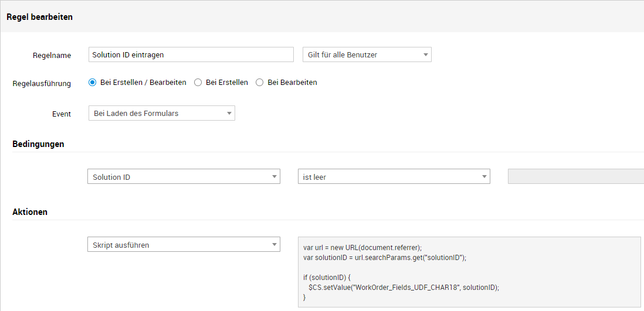
Task: Click the script line containing '$CS.setValue'
Action: click(x=404, y=287)
